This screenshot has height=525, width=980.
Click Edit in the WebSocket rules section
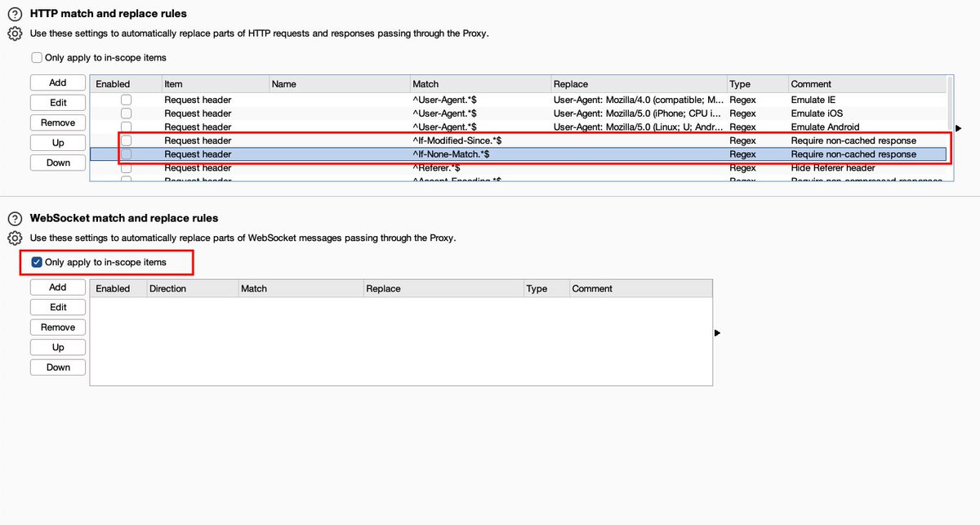pyautogui.click(x=58, y=307)
